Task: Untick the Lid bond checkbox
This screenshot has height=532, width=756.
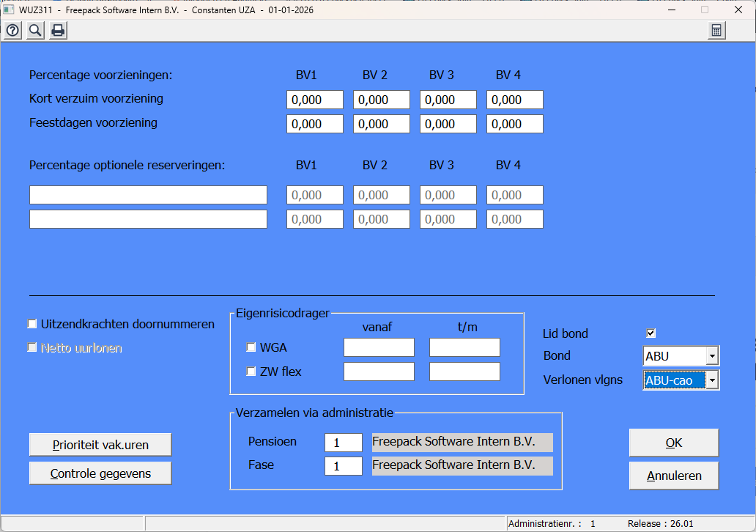Action: point(651,333)
